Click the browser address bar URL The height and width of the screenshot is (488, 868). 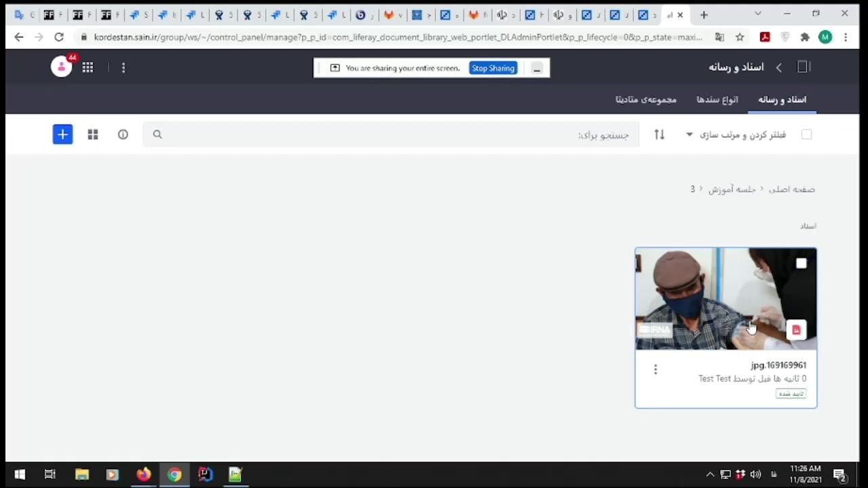click(x=398, y=37)
